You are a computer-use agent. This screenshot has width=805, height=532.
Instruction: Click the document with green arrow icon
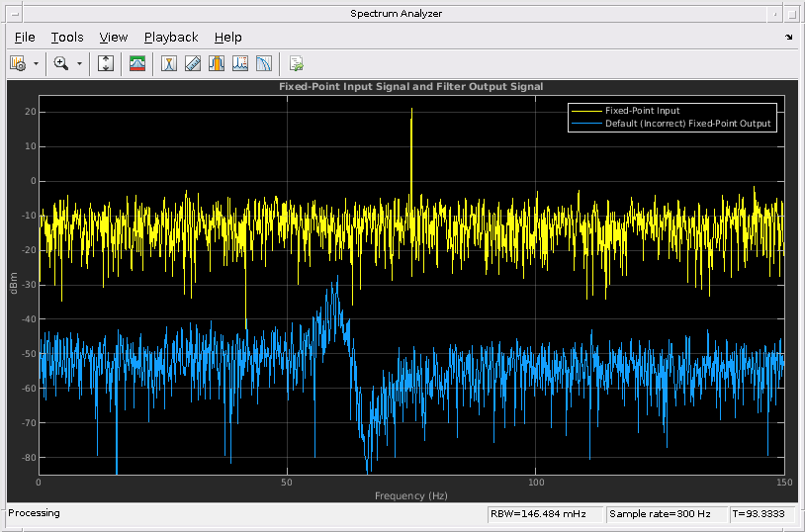click(296, 63)
